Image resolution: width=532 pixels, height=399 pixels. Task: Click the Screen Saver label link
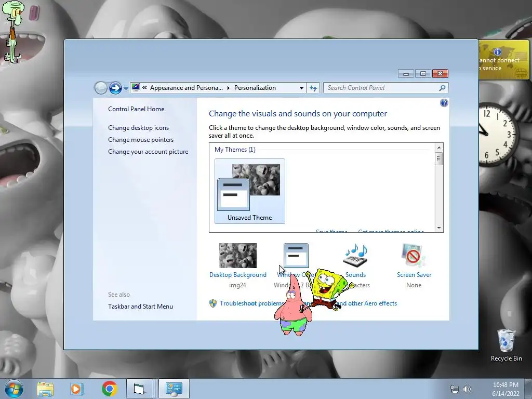(x=414, y=275)
